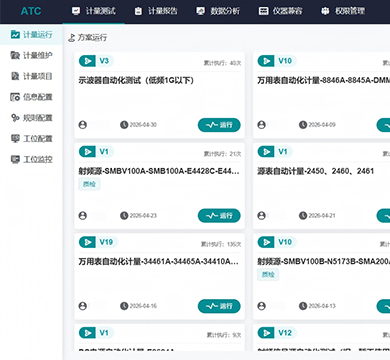Open title 万用表自动化计量-8846A-8845A
Viewport: 390px width, 360px height.
323,80
